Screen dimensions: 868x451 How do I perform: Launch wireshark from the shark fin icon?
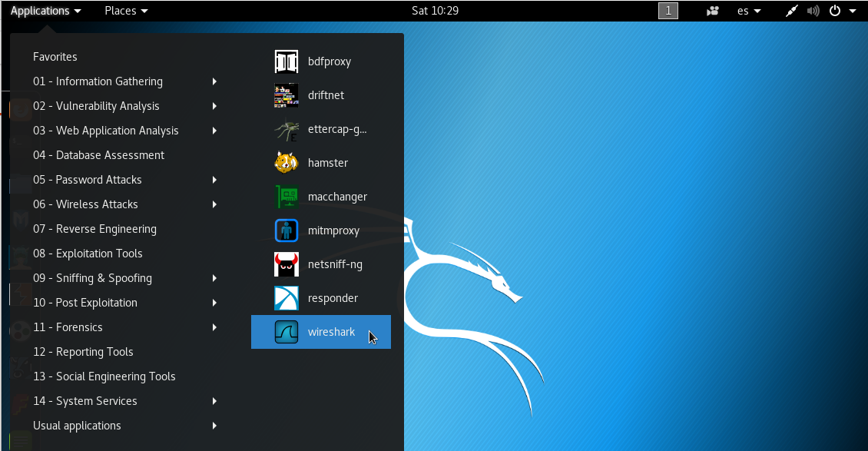click(x=286, y=332)
